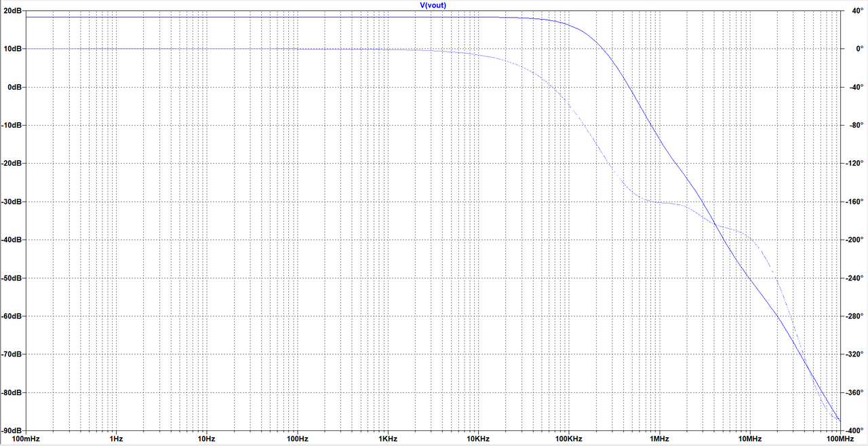Click the 1MHz frequency axis label

(x=659, y=440)
